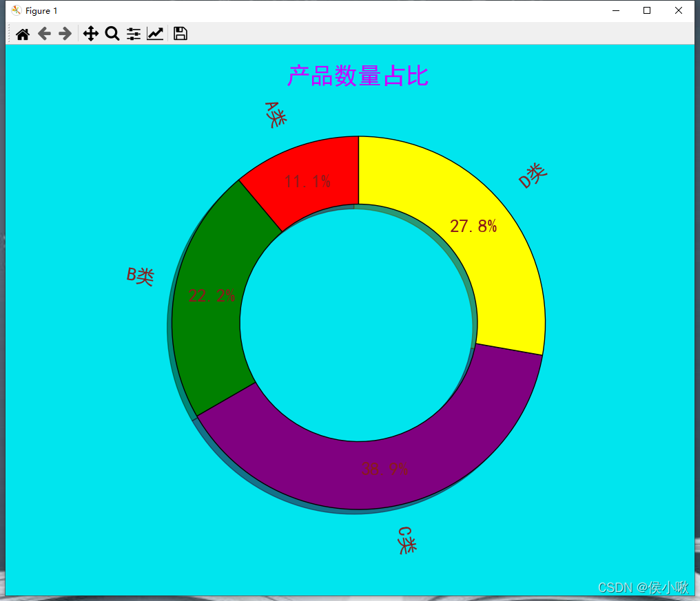Screen dimensions: 700x601
Task: Click the 27.8% value in the yellow wedge
Action: pos(473,226)
